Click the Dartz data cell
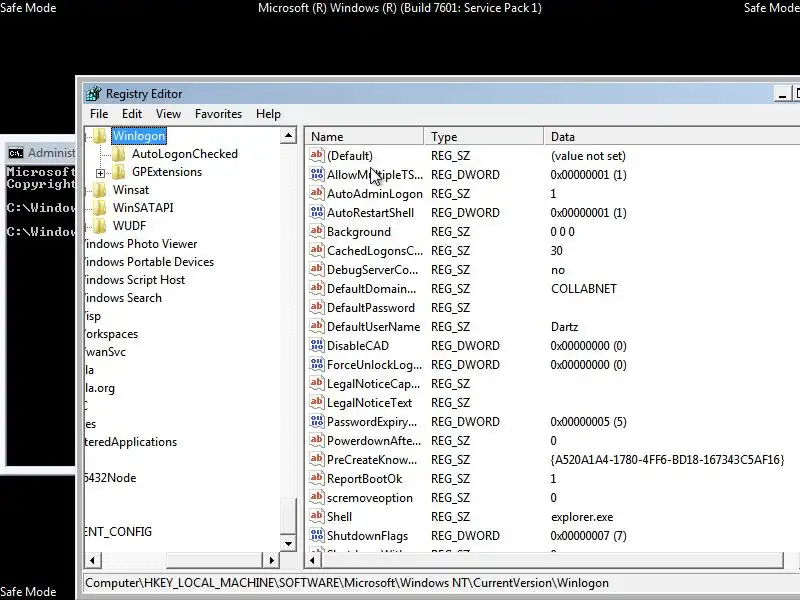 tap(564, 327)
